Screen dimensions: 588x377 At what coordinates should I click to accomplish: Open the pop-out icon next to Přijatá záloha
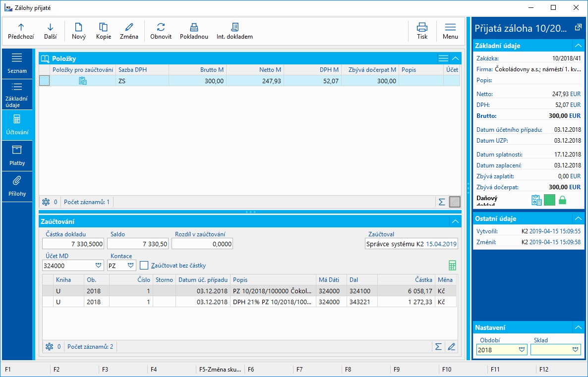click(x=578, y=28)
